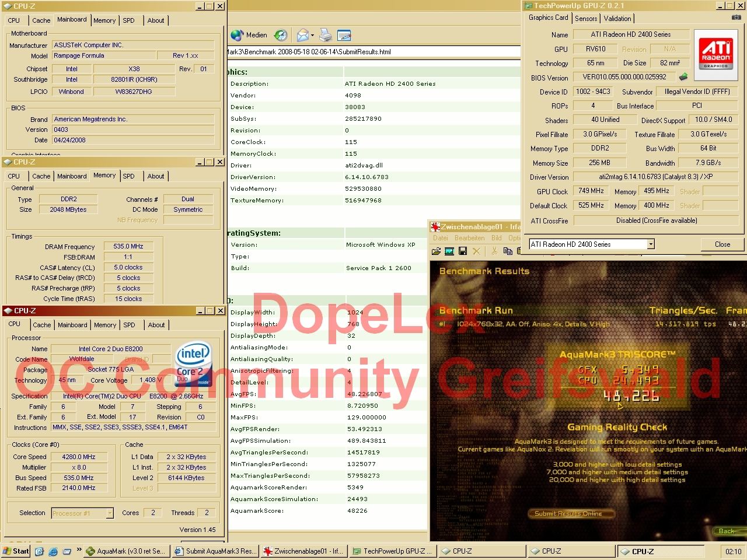Viewport: 747px width, 560px height.
Task: Open the Processor #1 selection dropdown
Action: click(x=109, y=513)
